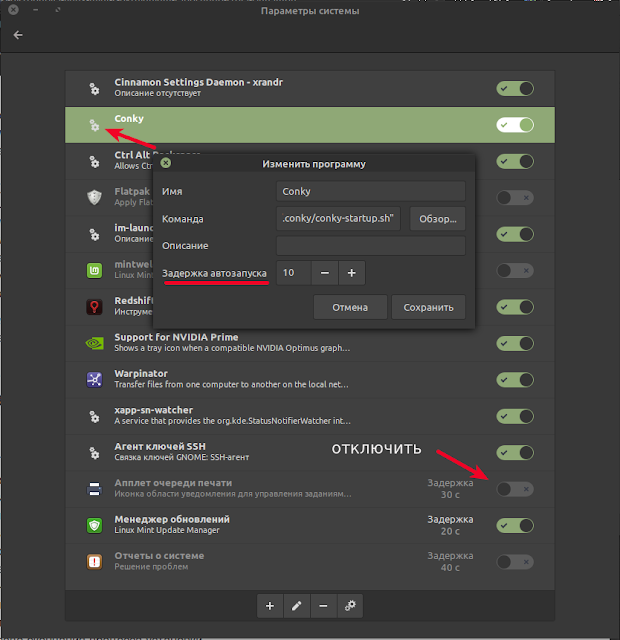Select the Warpinator list row
This screenshot has width=620, height=640.
(x=310, y=380)
